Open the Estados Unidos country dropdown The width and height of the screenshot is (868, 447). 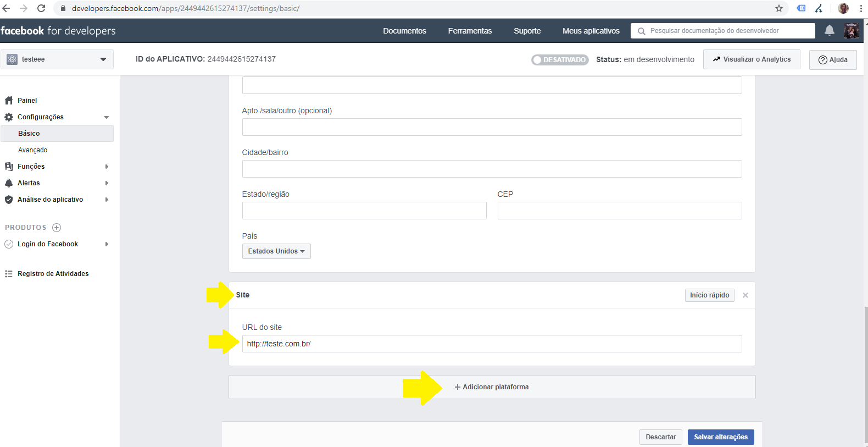click(276, 251)
